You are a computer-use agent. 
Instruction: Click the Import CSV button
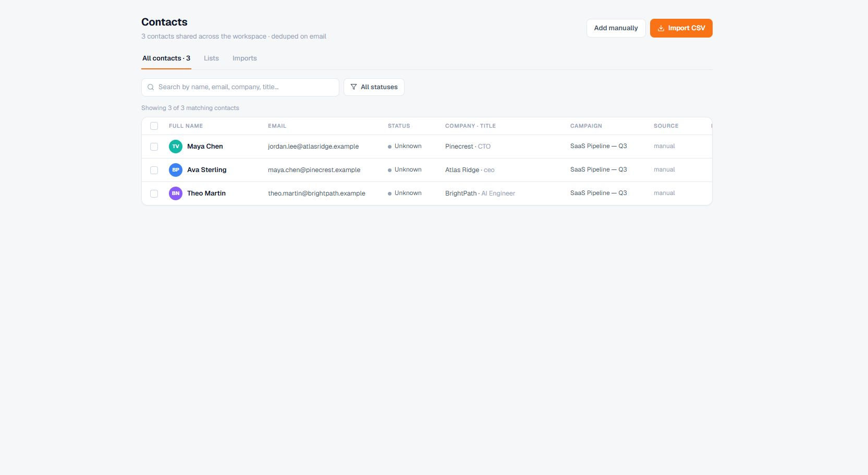[681, 28]
